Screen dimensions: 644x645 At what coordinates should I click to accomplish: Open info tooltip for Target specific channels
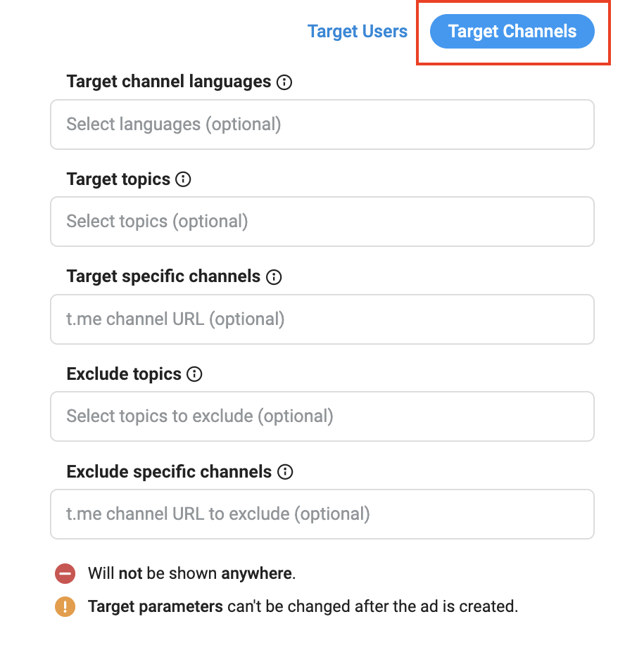click(x=274, y=277)
